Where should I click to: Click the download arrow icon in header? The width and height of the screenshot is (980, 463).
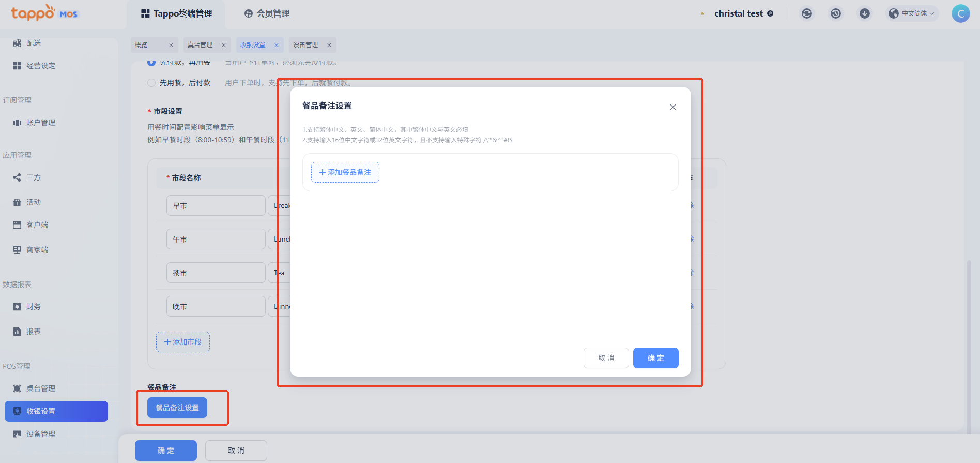(864, 13)
